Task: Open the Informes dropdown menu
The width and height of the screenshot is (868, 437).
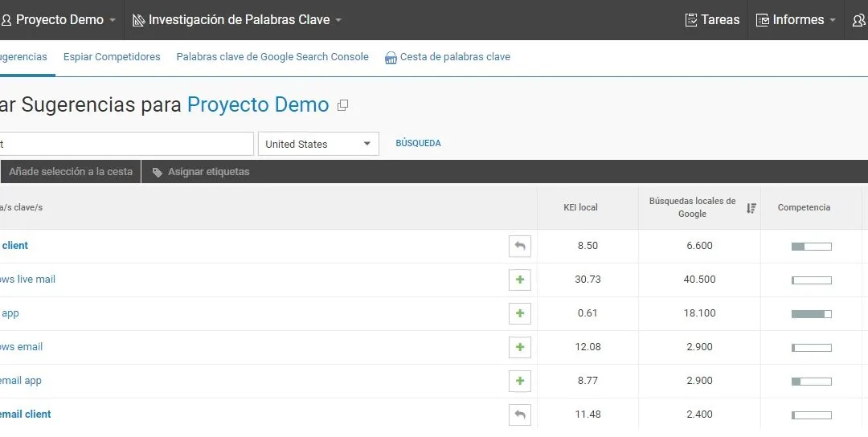Action: (x=796, y=20)
